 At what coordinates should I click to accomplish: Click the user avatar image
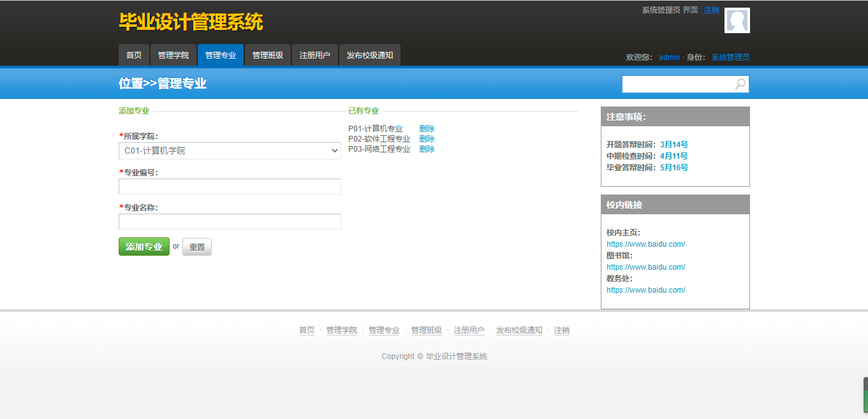coord(737,20)
